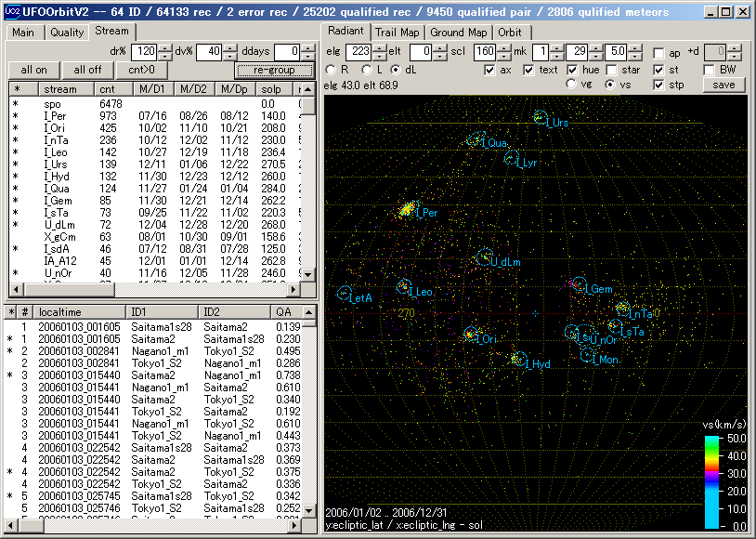Select the vg radio button

[x=572, y=85]
